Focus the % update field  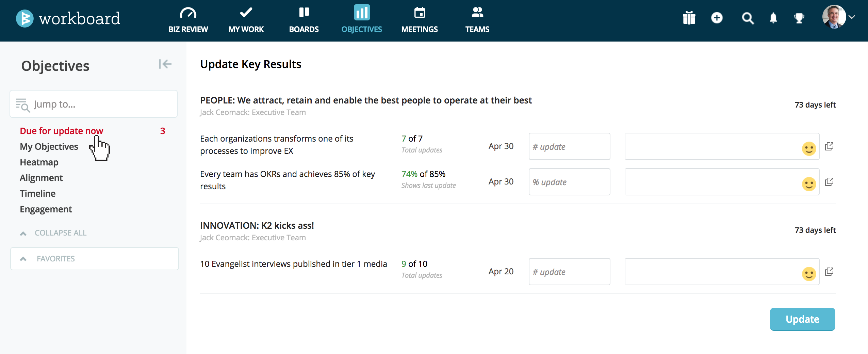[569, 182]
